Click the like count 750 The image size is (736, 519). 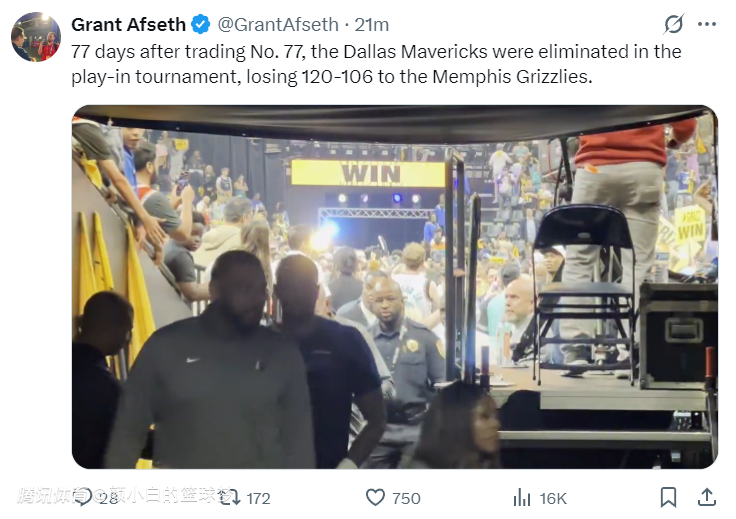tap(406, 498)
